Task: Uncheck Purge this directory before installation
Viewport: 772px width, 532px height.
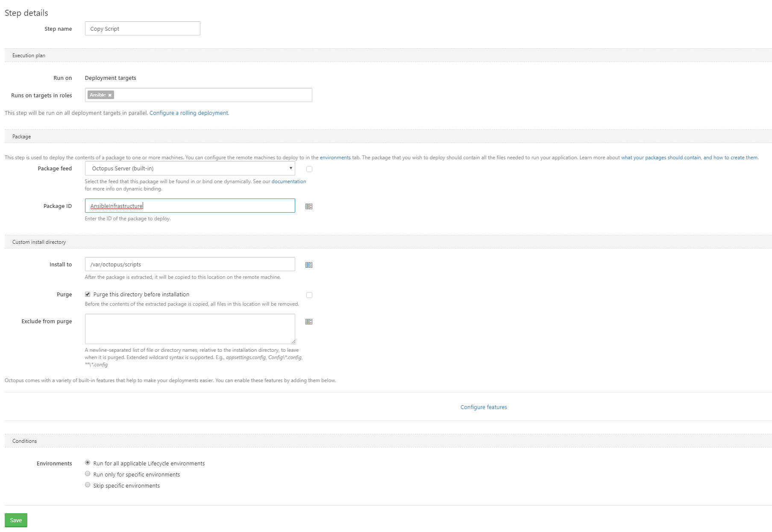Action: pos(88,294)
